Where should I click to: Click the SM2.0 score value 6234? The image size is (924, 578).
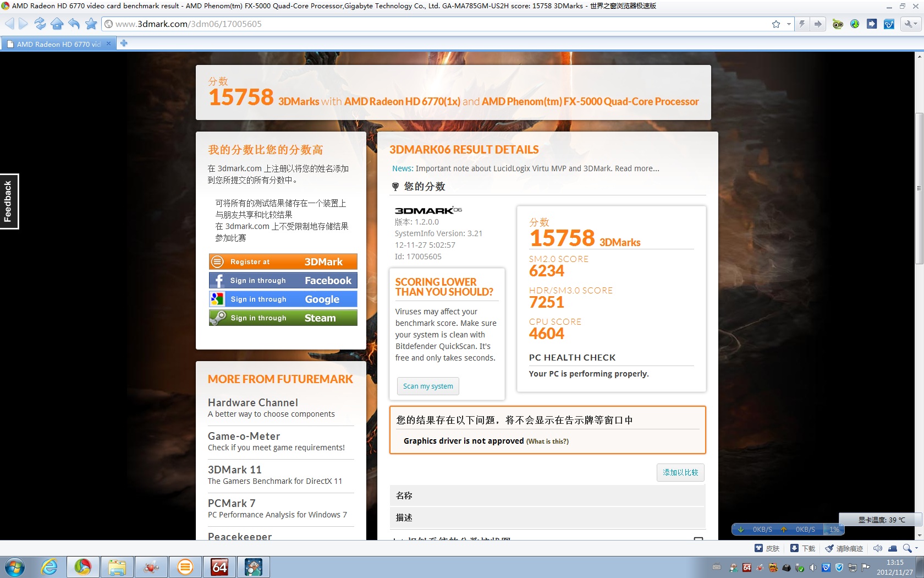coord(547,271)
